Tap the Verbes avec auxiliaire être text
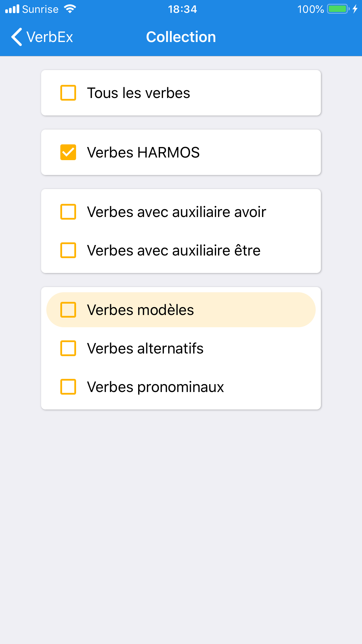The height and width of the screenshot is (644, 362). [174, 251]
